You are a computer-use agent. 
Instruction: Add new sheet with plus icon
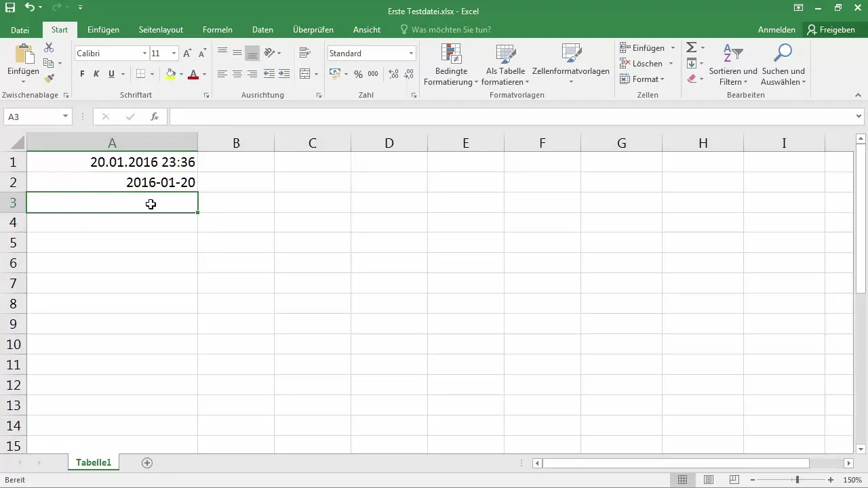click(x=147, y=463)
